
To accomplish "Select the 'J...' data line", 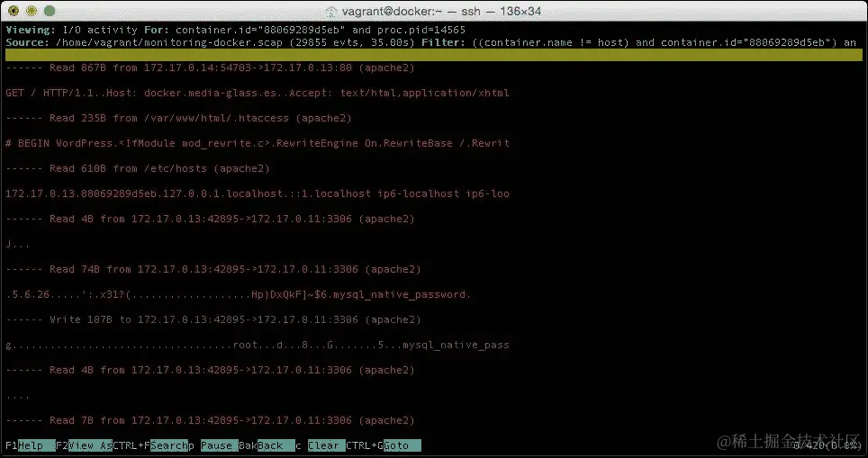I will click(18, 244).
